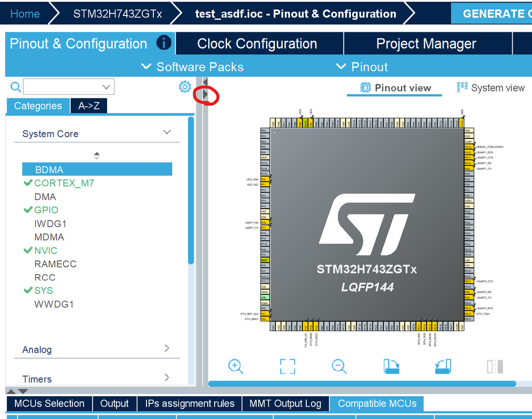Select pin PF7 labeled UART7_TX
The image size is (532, 419).
point(265,228)
